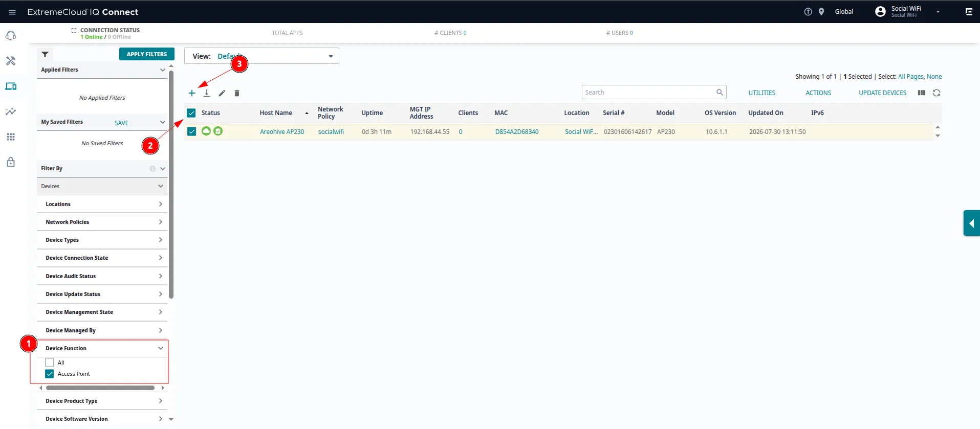Viewport: 980px width, 429px height.
Task: Open the Areohive AP230 host name link
Action: (x=282, y=132)
